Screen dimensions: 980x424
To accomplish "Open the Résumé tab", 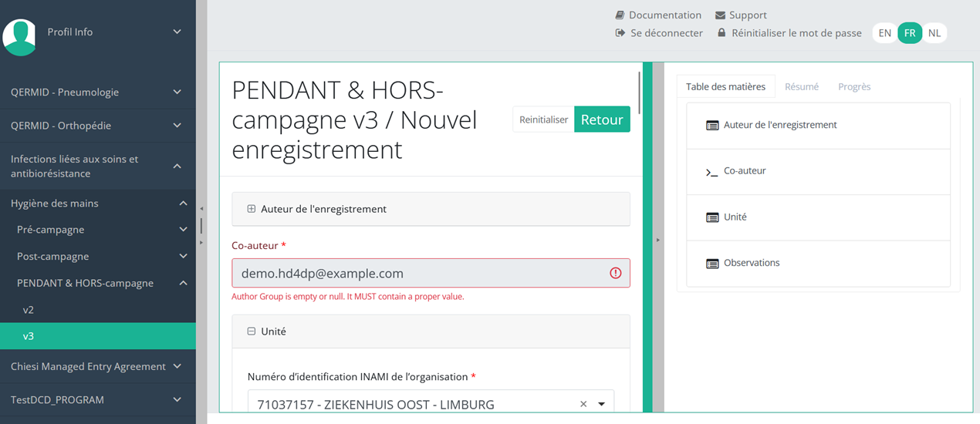I will pyautogui.click(x=802, y=87).
